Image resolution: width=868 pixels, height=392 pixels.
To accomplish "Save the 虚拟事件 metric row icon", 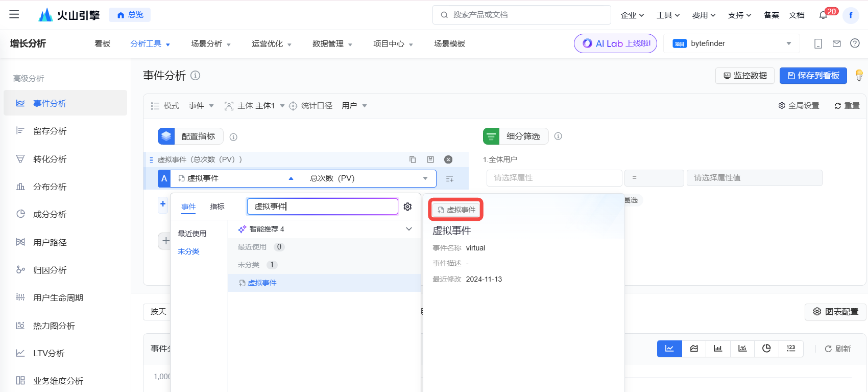I will 430,159.
